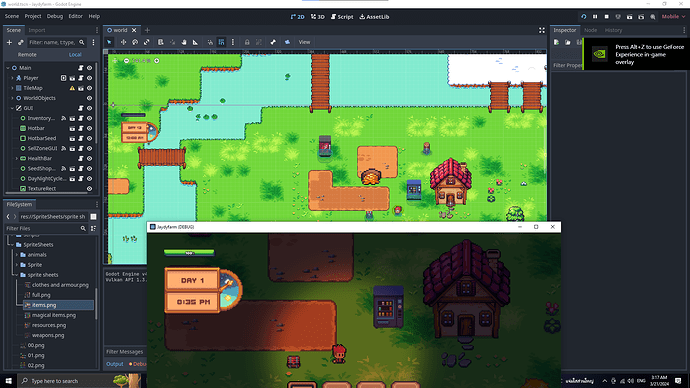Image resolution: width=690 pixels, height=388 pixels.
Task: Stop the running project
Action: [606, 17]
